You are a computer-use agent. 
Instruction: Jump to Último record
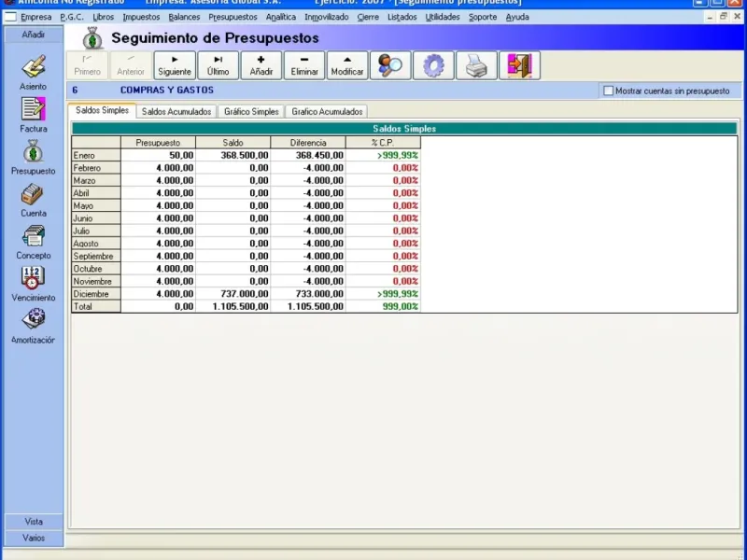tap(218, 65)
